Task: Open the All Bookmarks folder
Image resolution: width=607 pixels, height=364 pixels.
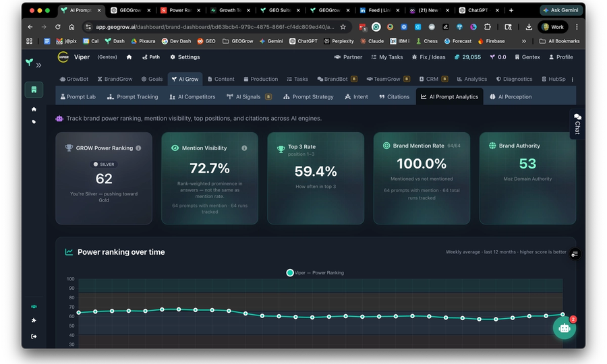Action: pos(560,41)
